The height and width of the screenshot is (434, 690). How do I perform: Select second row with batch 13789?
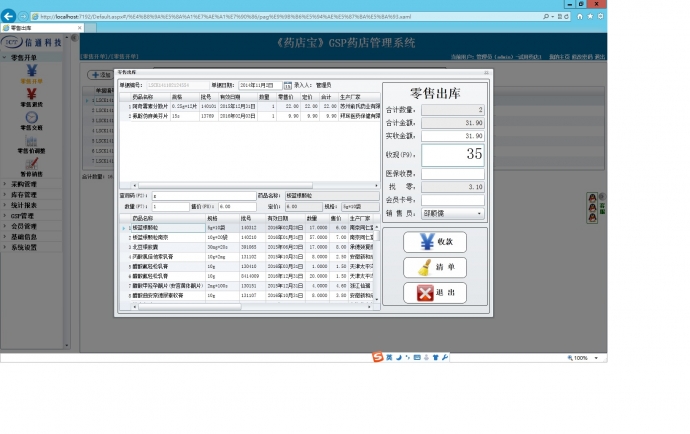pos(250,116)
